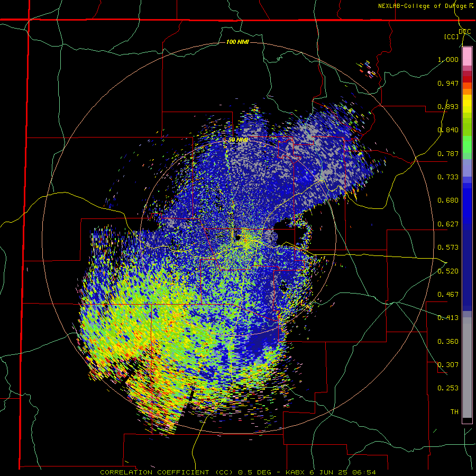Click the 0.573 legend value
Image resolution: width=476 pixels, height=476 pixels.
pos(448,248)
